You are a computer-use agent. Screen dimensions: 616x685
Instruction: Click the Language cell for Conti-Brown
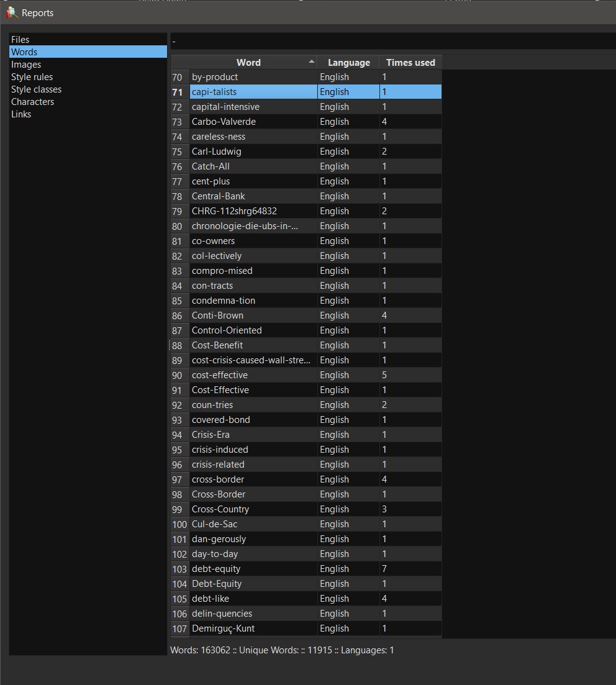[x=348, y=315]
